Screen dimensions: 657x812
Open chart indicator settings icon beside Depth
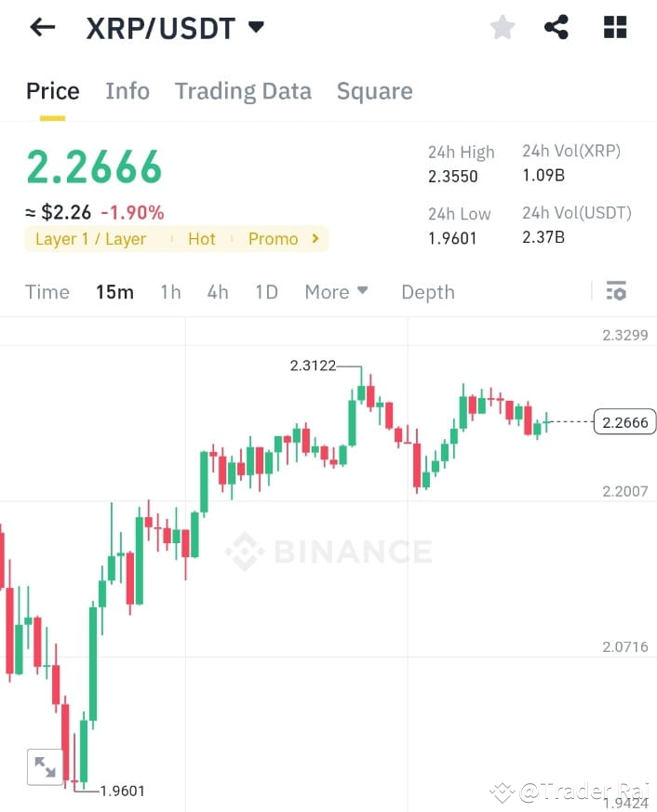point(616,291)
